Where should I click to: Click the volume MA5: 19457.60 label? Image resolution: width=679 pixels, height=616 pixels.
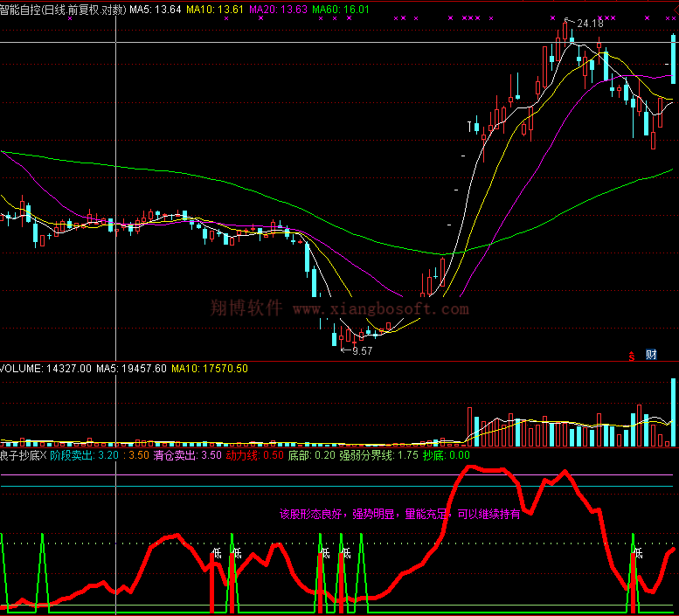[131, 369]
